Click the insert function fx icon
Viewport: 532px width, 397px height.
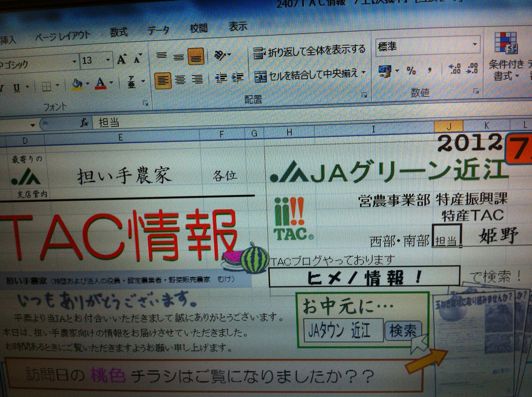point(84,123)
